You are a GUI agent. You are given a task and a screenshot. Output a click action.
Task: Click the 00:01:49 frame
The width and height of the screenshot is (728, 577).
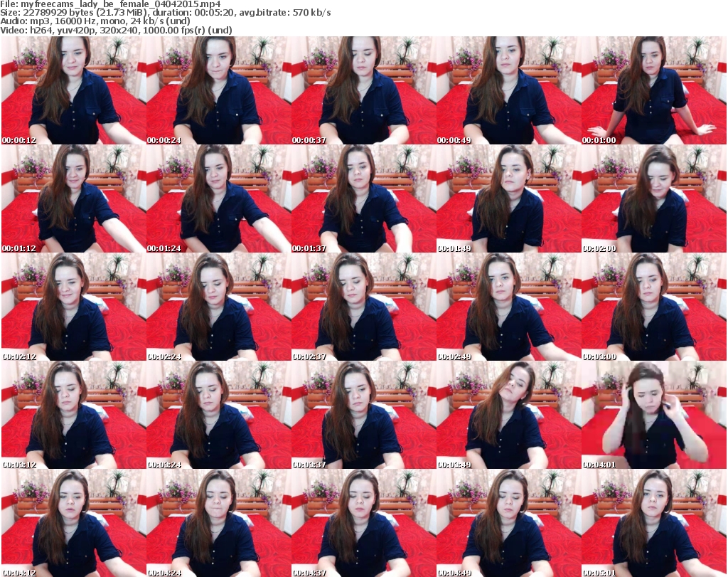(x=508, y=198)
